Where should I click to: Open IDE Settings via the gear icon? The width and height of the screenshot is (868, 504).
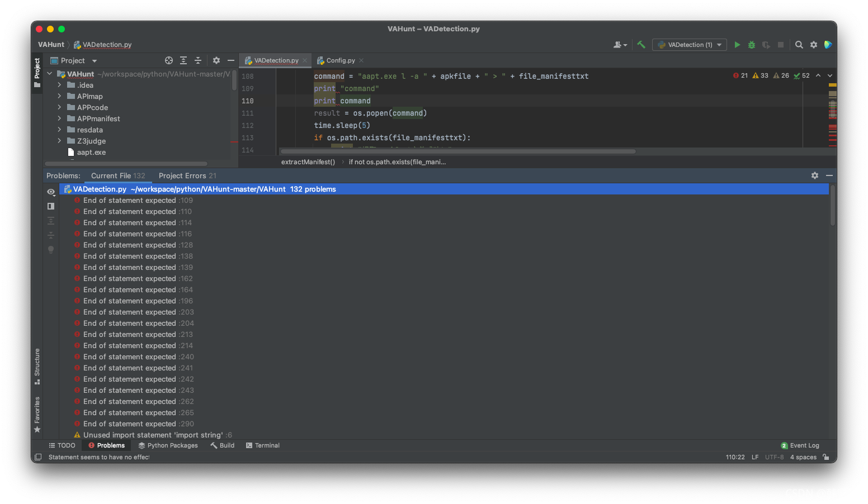click(x=813, y=44)
